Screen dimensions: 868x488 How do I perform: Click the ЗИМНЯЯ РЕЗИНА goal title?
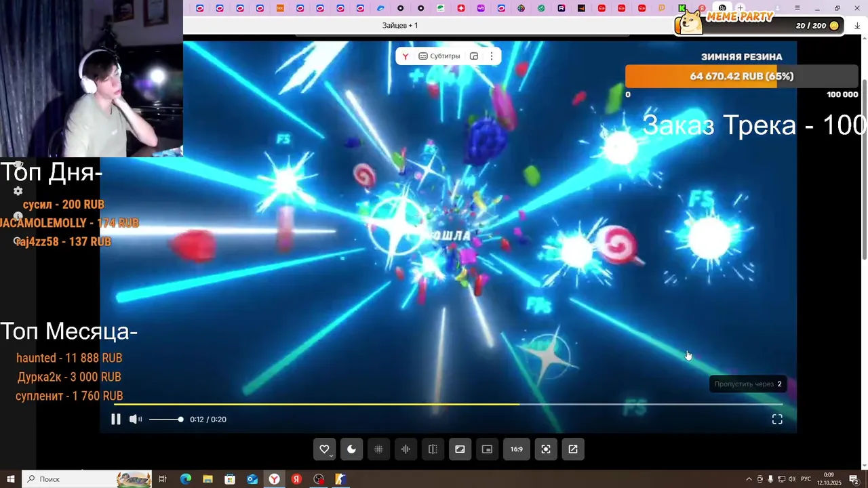(x=741, y=57)
